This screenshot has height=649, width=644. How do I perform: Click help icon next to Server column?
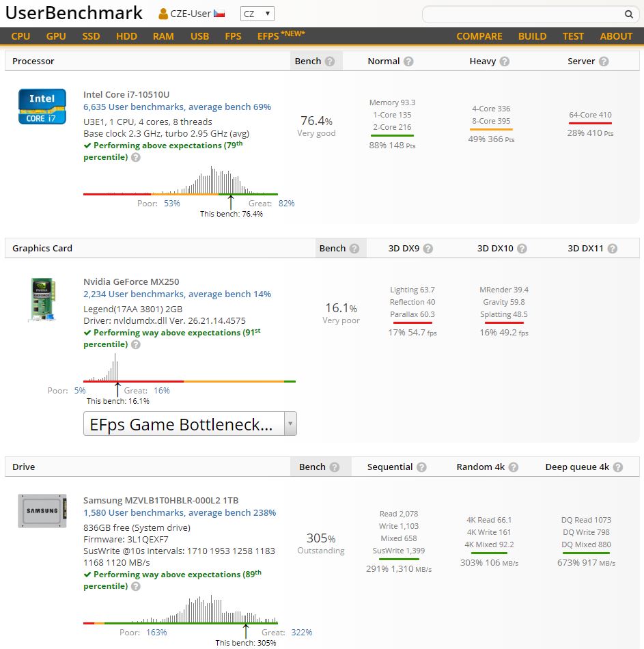[603, 61]
